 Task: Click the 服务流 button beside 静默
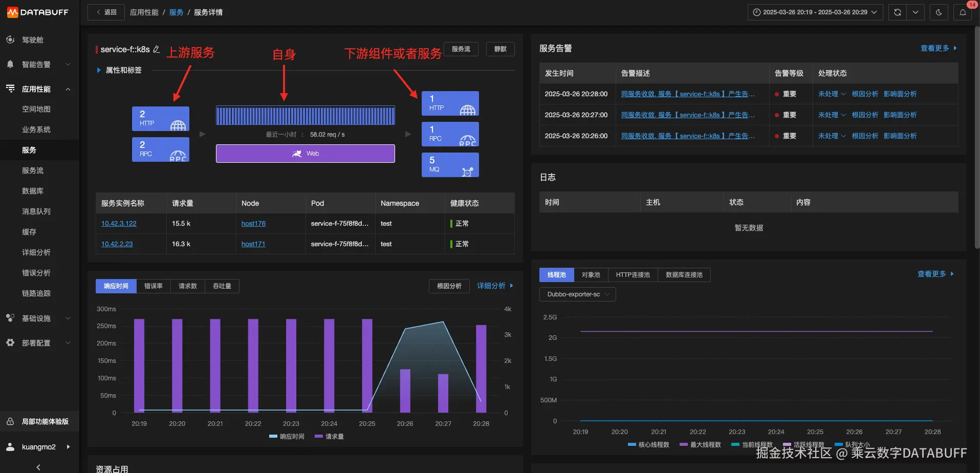point(461,49)
